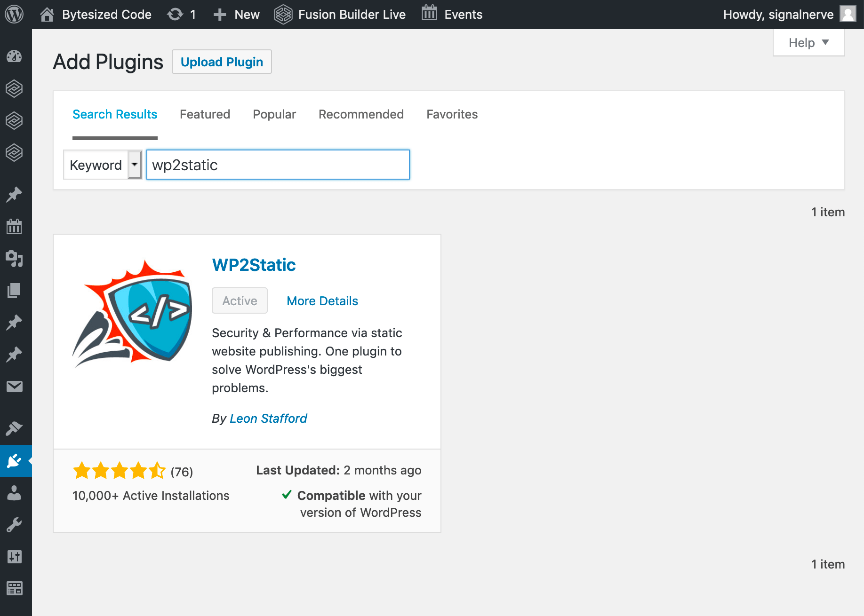Expand the Help panel
The image size is (864, 616).
[x=808, y=42]
